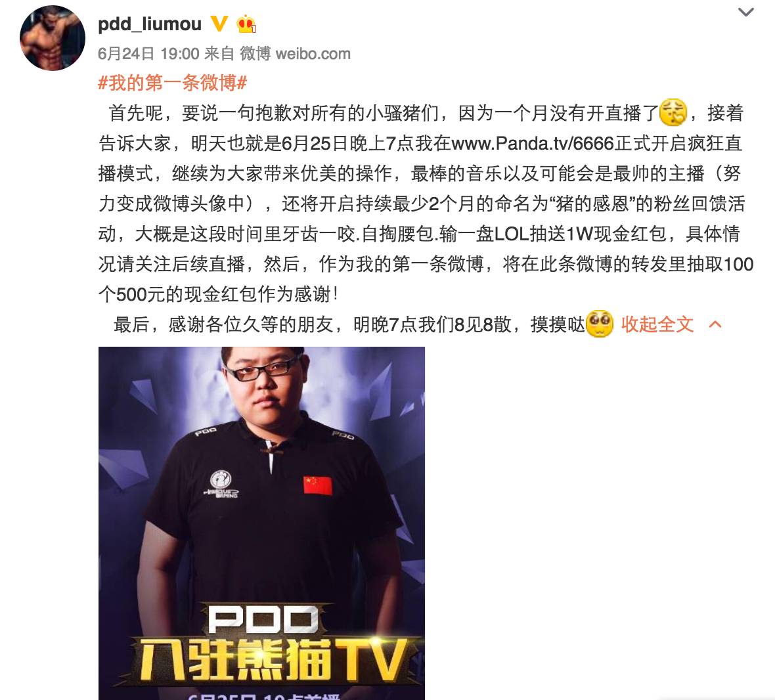Image resolution: width=775 pixels, height=700 pixels.
Task: Click the Invictus Gaming logo on shirt
Action: (222, 484)
